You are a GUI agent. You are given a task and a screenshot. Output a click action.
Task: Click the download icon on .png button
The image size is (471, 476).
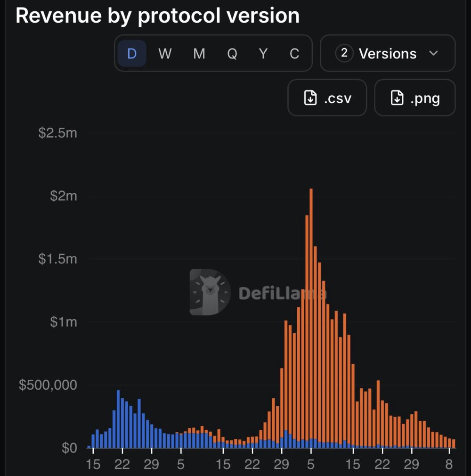pos(397,98)
